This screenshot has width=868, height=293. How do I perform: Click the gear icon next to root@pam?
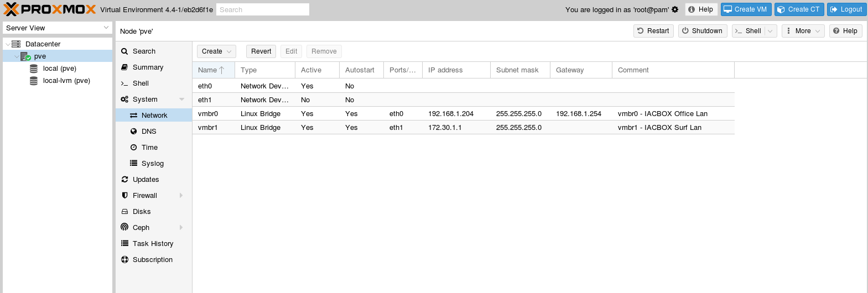(675, 9)
